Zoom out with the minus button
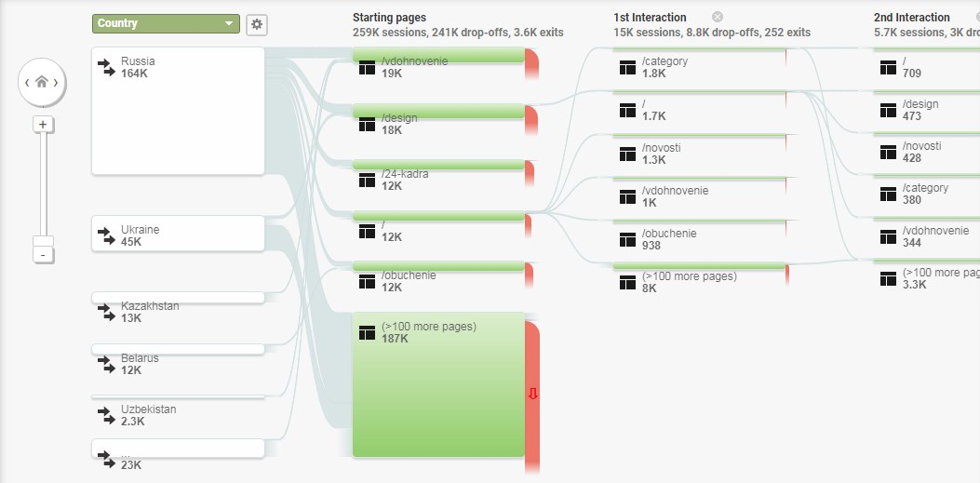The image size is (980, 483). pos(43,255)
